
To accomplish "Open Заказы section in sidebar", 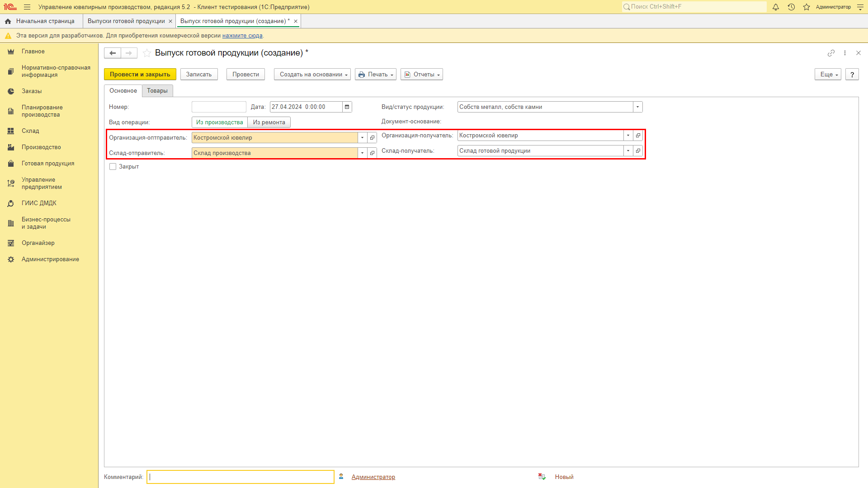I will point(49,91).
